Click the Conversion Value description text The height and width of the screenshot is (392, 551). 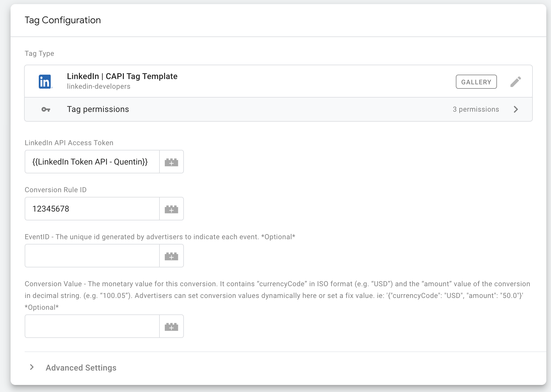coord(277,296)
